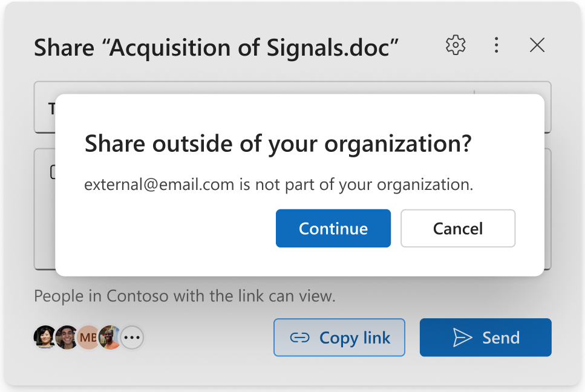Open the more options vertical ellipsis
The image size is (585, 392).
coord(496,45)
